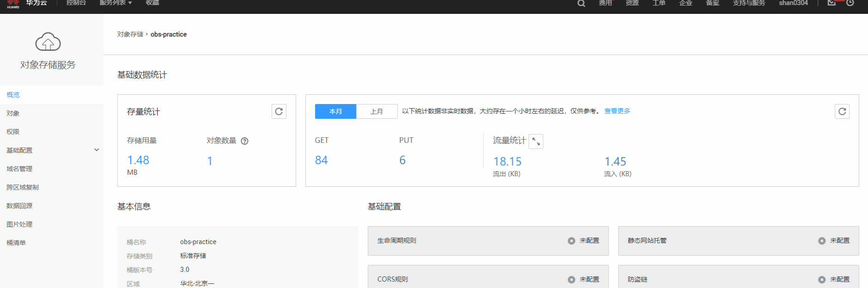Click the 查看更多 link
868x288 pixels.
pos(617,111)
